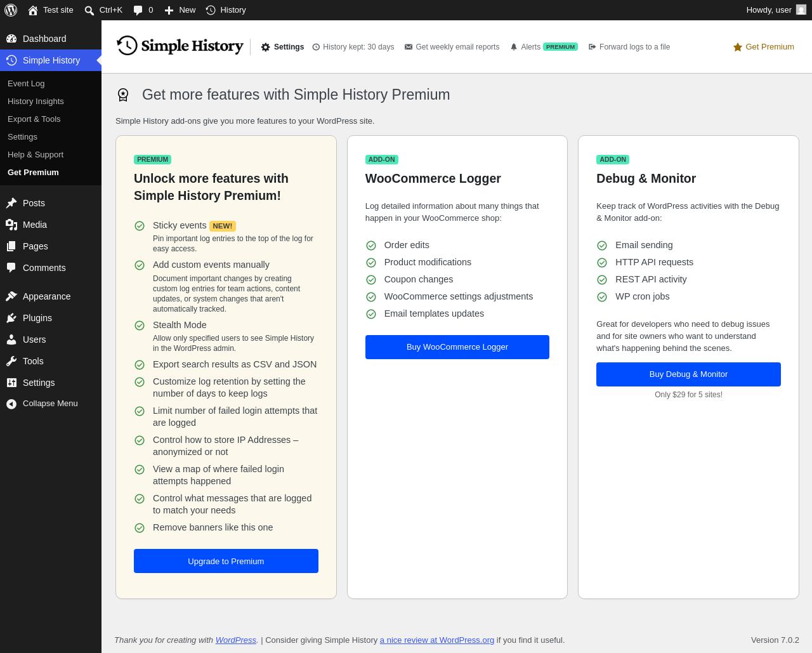
Task: Open the WordPress logo menu
Action: 11,10
